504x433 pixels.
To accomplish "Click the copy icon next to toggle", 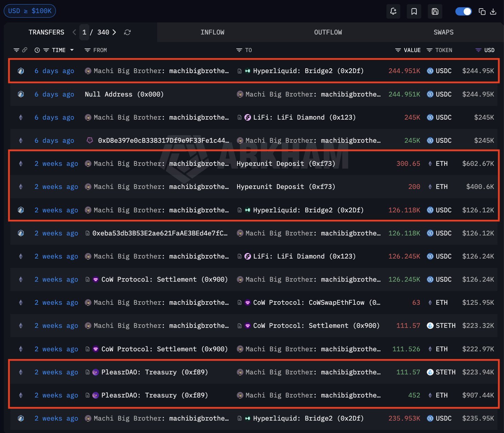I will (482, 12).
